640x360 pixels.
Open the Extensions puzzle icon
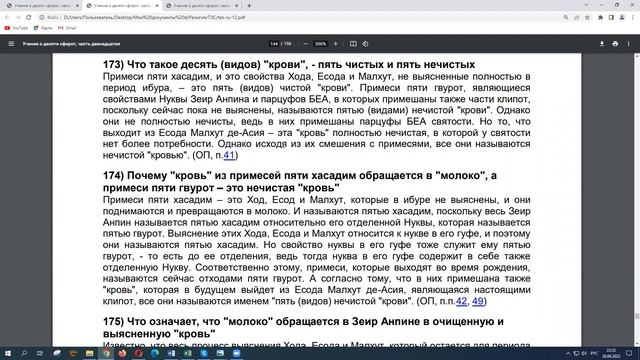(600, 17)
